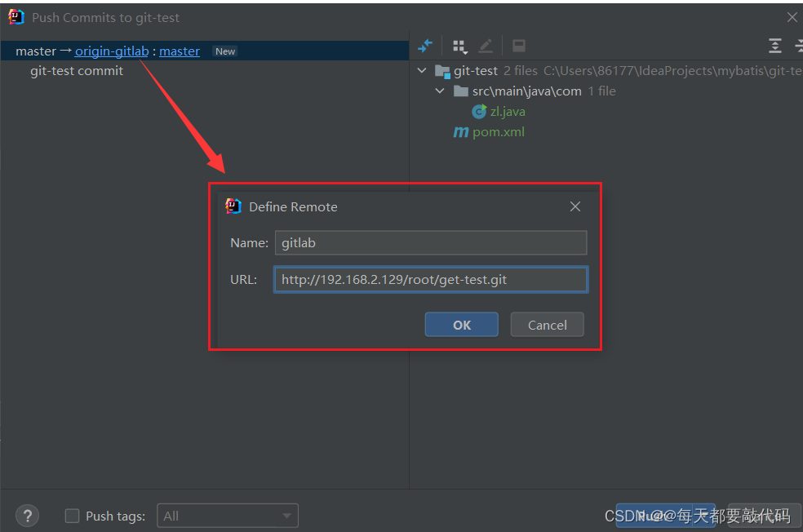Click the Expand All toolbar icon
Viewport: 803px width, 532px height.
pos(774,46)
